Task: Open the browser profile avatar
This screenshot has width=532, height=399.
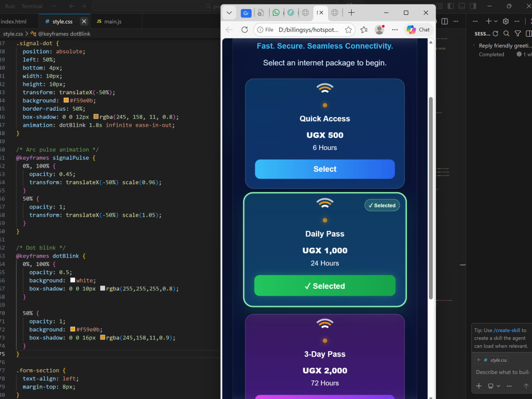Action: [x=379, y=30]
